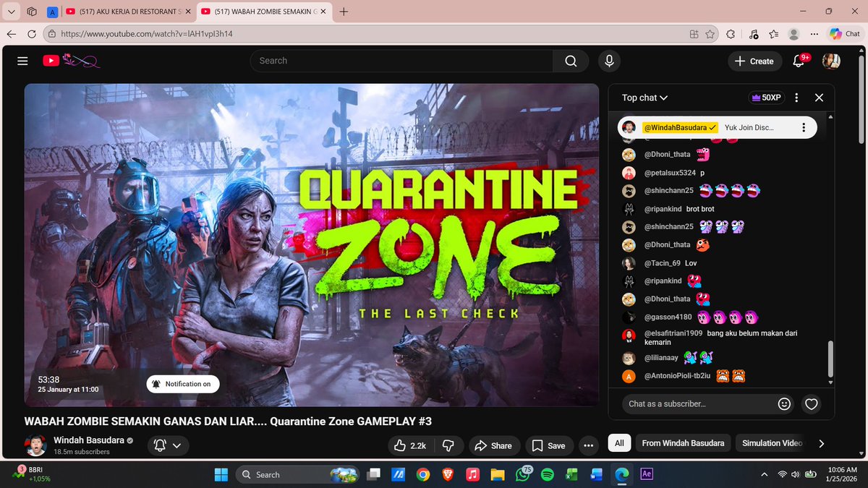Open the Windows Start menu

click(x=220, y=474)
